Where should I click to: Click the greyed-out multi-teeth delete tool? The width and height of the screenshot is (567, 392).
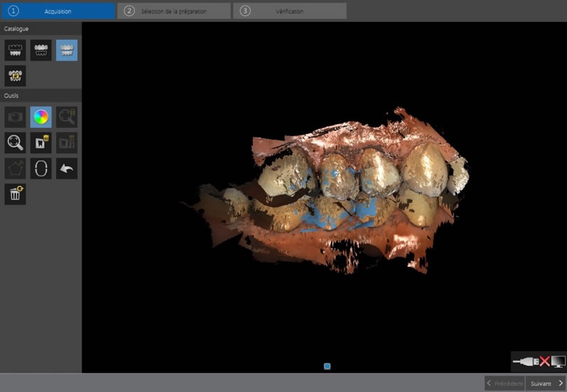click(66, 143)
